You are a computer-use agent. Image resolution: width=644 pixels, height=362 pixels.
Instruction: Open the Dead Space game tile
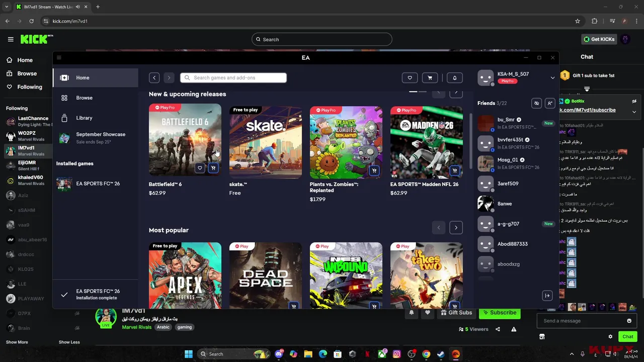point(266,276)
